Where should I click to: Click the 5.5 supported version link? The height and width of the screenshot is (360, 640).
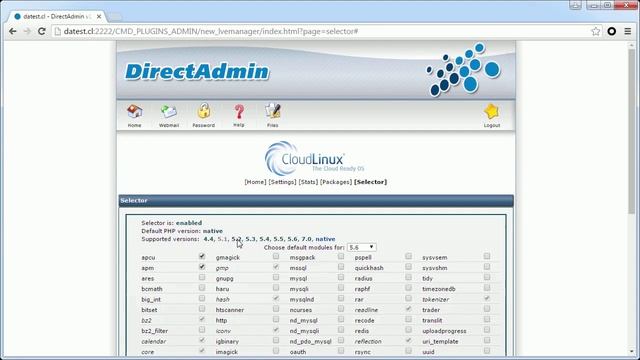278,239
